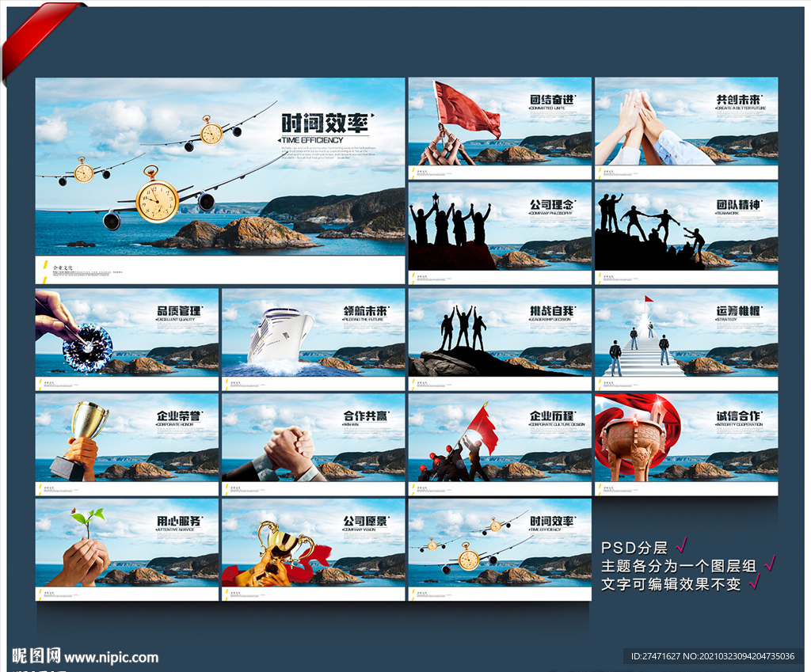Screen dimensions: 811x672
Task: Select the 用心服务 seedling poster
Action: click(x=127, y=549)
